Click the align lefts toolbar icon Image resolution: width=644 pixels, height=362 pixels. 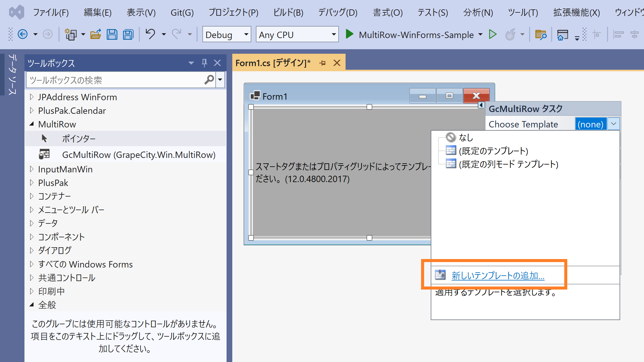(x=618, y=34)
